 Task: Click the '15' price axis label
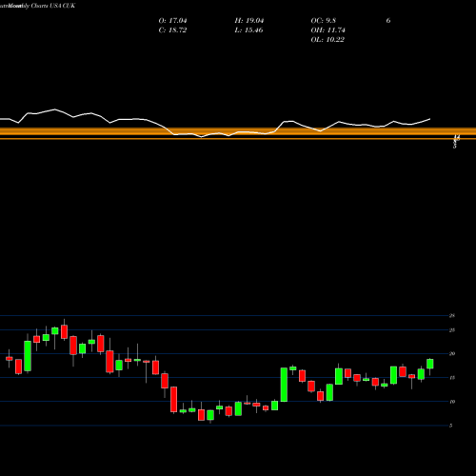(x=452, y=378)
